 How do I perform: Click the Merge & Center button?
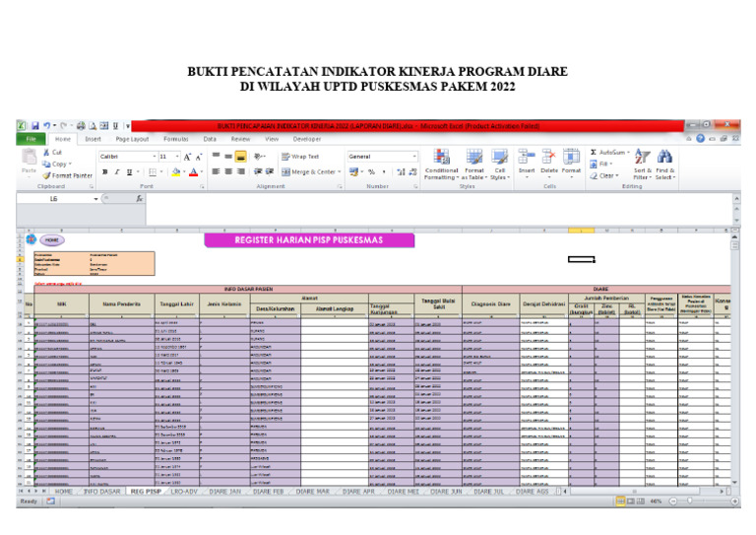coord(307,171)
